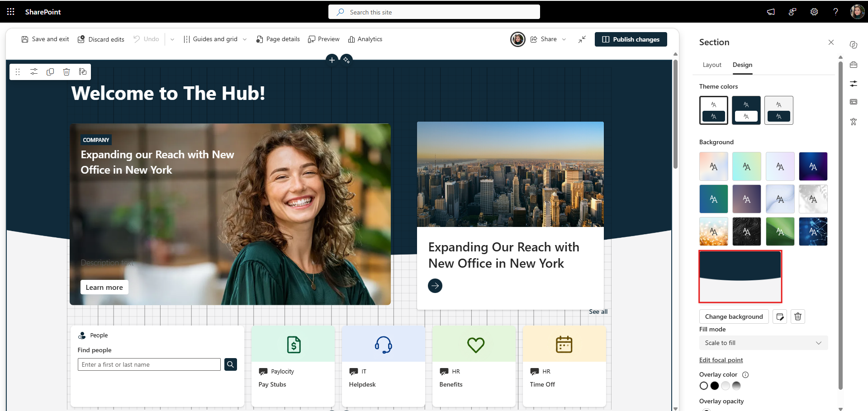
Task: Select the green leaf gradient background
Action: click(x=780, y=231)
